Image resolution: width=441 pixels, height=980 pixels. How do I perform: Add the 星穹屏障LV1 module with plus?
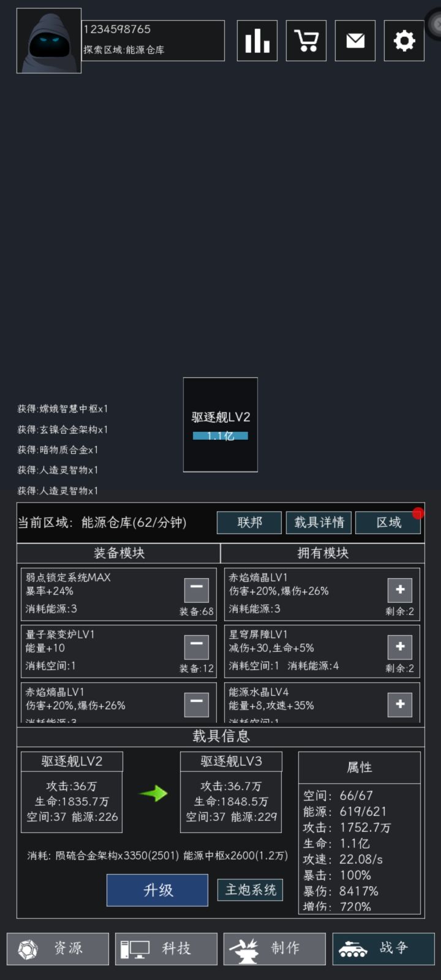400,646
